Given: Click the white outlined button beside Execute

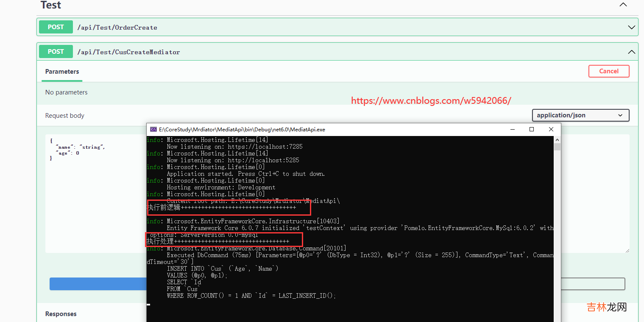Looking at the screenshot, I should click(x=593, y=284).
